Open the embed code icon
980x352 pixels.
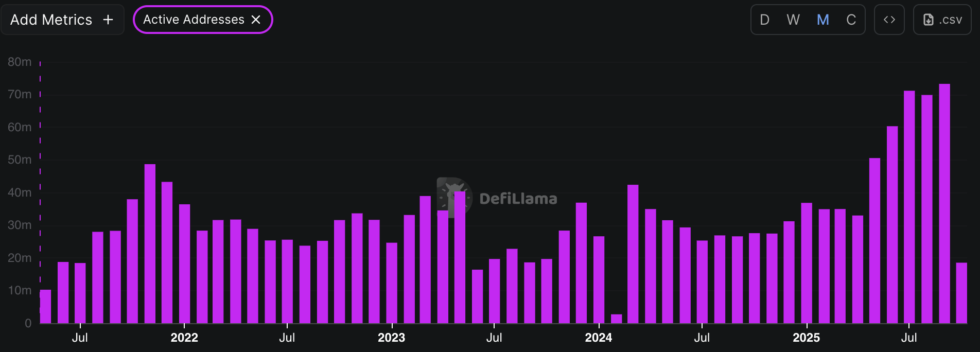coord(889,20)
